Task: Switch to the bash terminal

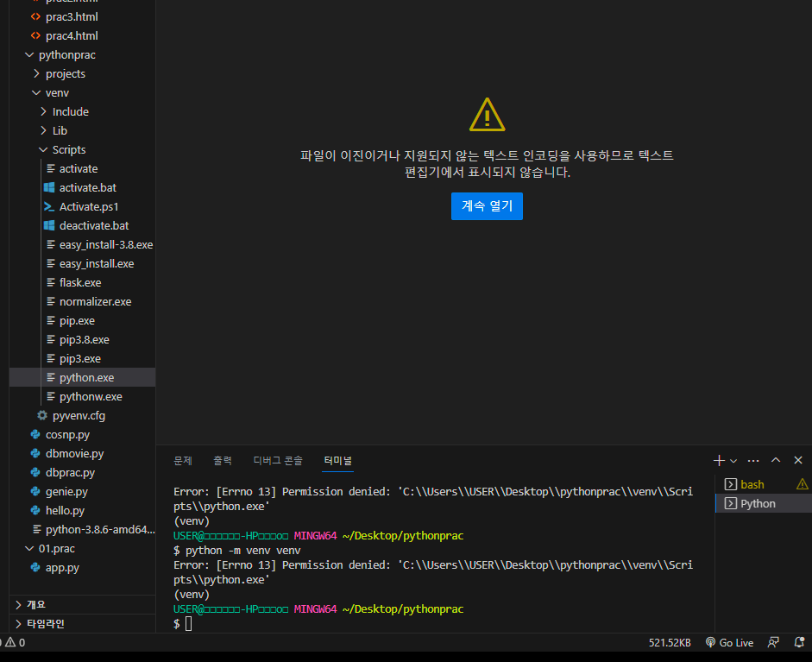Action: pyautogui.click(x=752, y=484)
